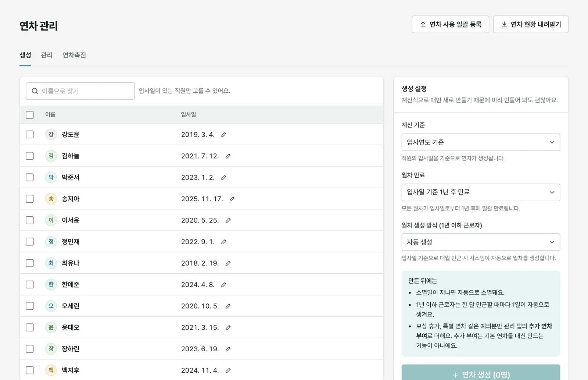This screenshot has width=588, height=380.
Task: Edit 장하린's hire date pencil icon
Action: pyautogui.click(x=228, y=349)
